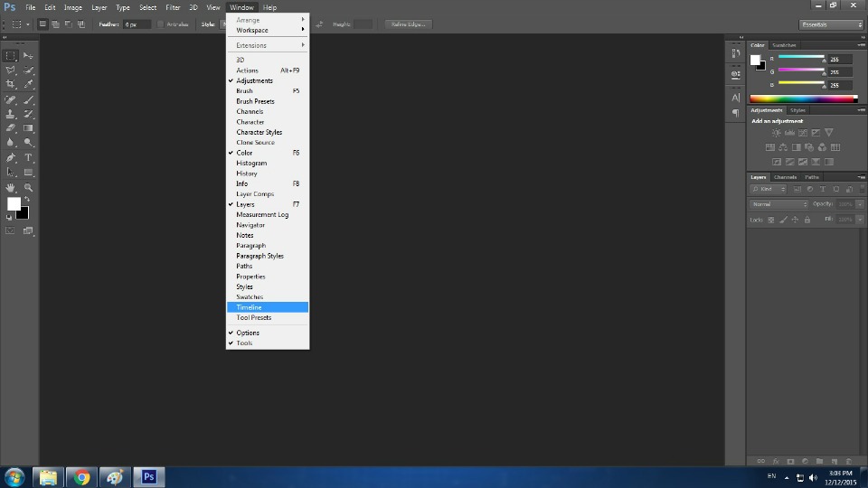868x488 pixels.
Task: Toggle the Adjustments panel in Window menu
Action: 268,80
